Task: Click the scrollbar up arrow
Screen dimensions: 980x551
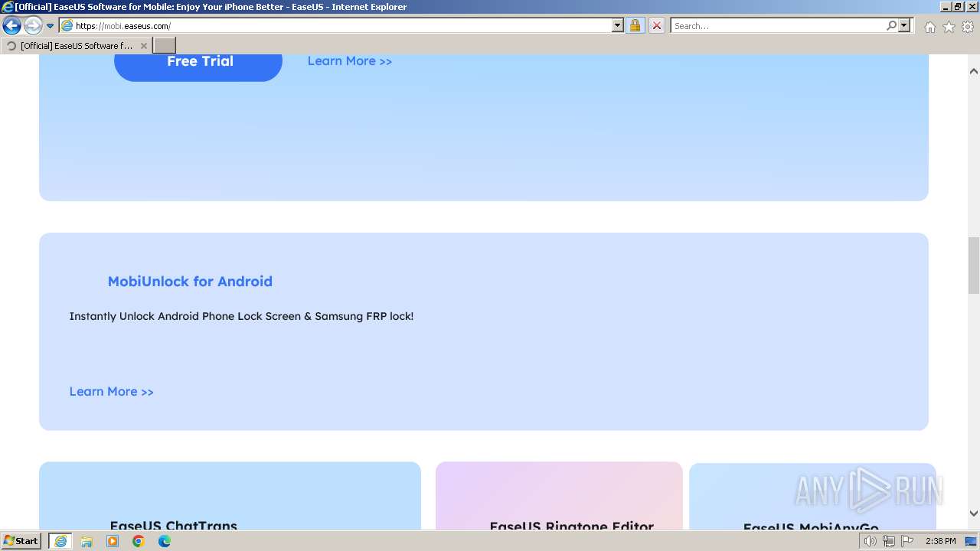Action: [974, 71]
